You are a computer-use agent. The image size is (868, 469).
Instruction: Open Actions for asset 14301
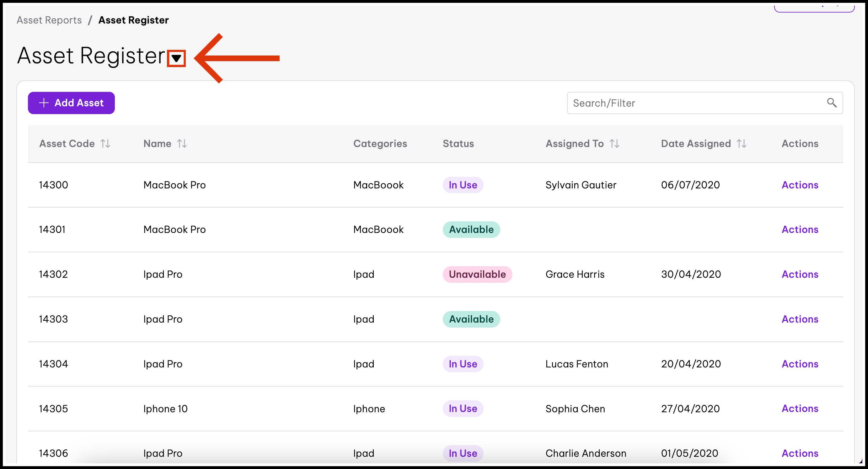tap(800, 229)
